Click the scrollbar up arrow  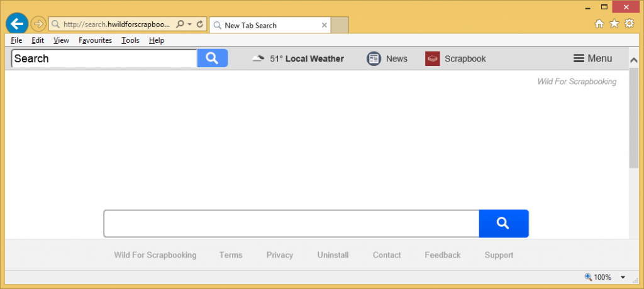point(634,60)
